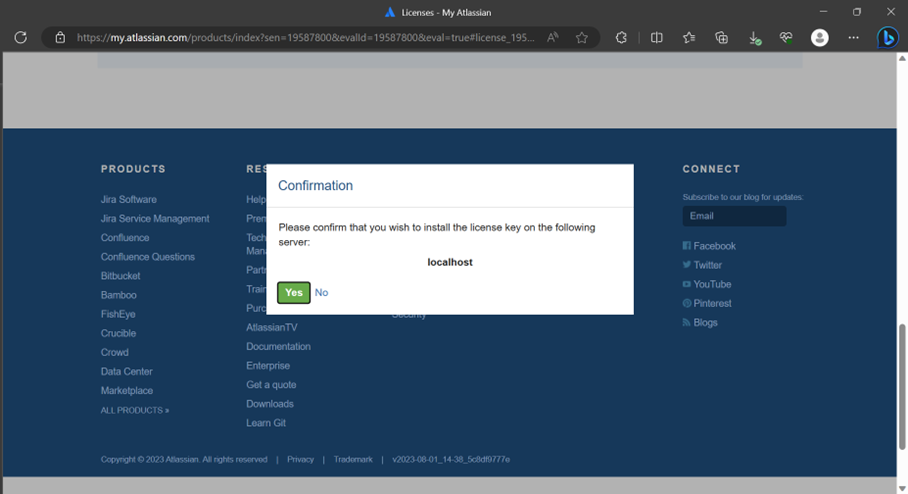Viewport: 908px width, 494px height.
Task: Click the scrollbar down arrow
Action: pos(902,489)
